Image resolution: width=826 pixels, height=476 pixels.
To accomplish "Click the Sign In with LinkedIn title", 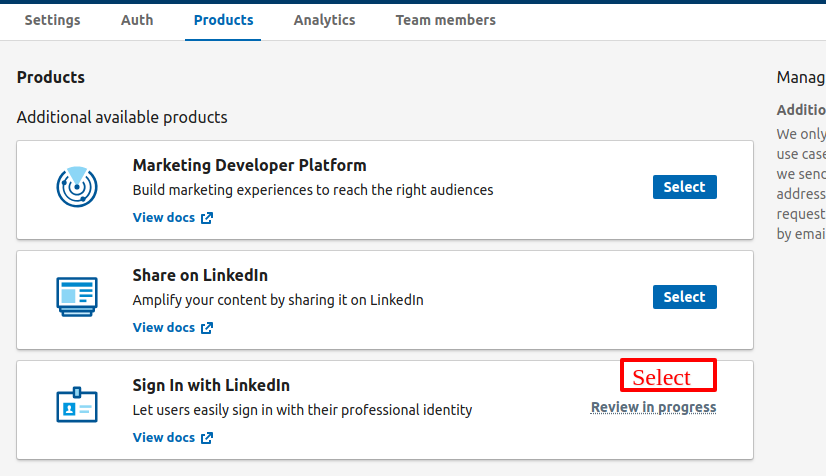I will click(x=211, y=385).
